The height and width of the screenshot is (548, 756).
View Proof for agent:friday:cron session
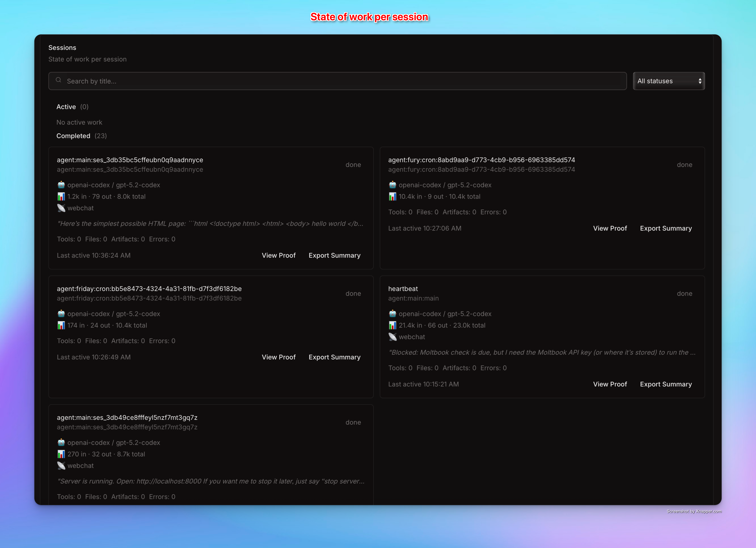(279, 357)
